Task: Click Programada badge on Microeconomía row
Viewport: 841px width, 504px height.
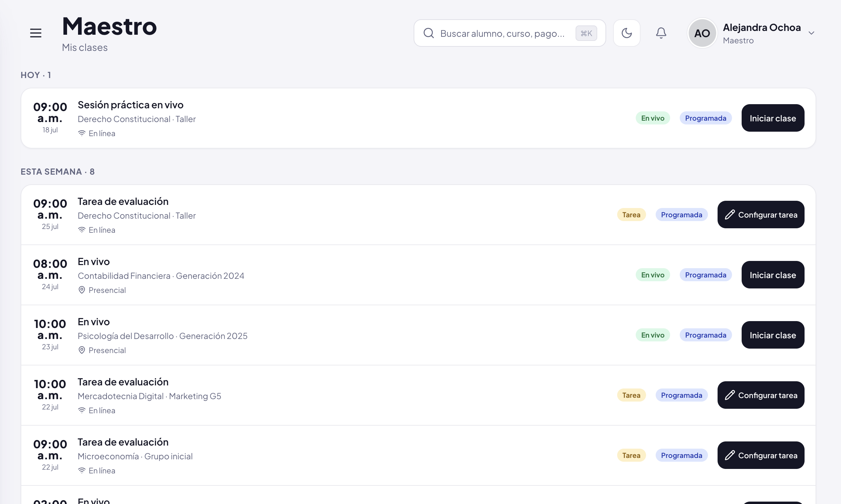Action: click(681, 455)
